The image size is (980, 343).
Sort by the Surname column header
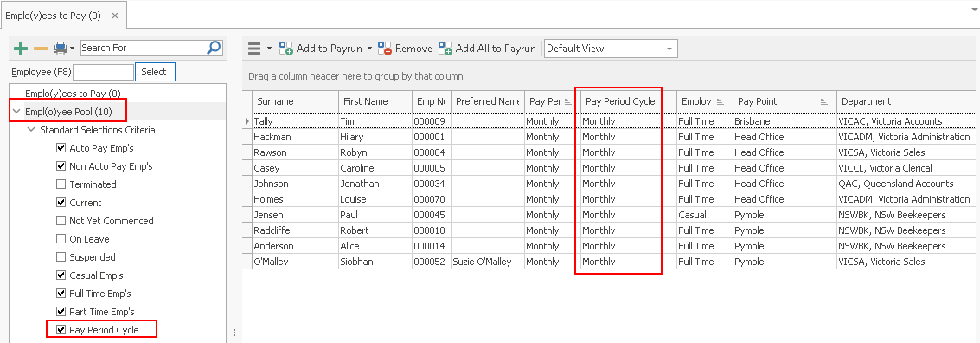pos(295,101)
